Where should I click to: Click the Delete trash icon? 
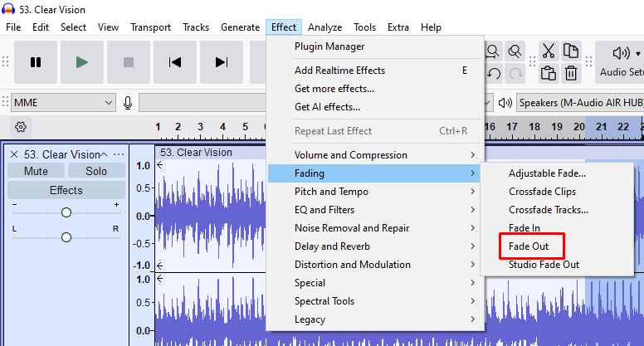(571, 74)
